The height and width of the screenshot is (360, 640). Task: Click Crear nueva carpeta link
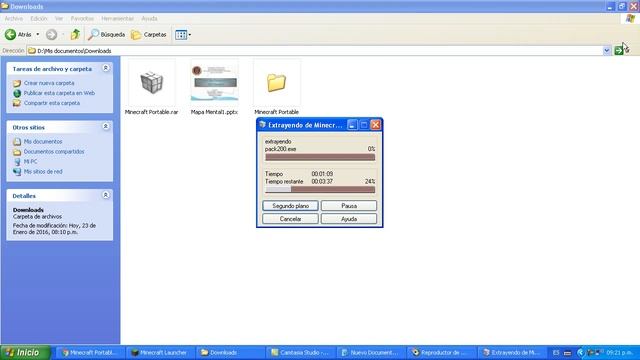[x=49, y=83]
